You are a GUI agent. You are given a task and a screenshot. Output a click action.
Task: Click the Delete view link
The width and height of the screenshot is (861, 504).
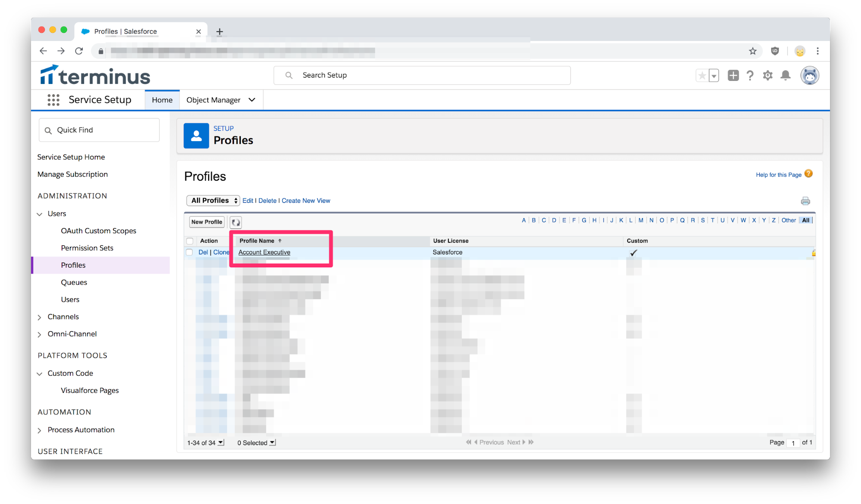point(267,201)
